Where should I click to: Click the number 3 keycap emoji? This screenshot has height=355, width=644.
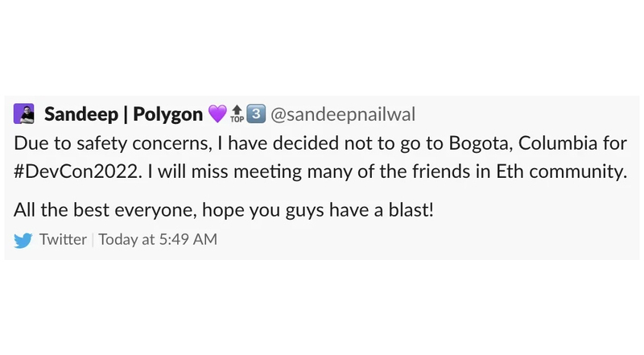256,114
